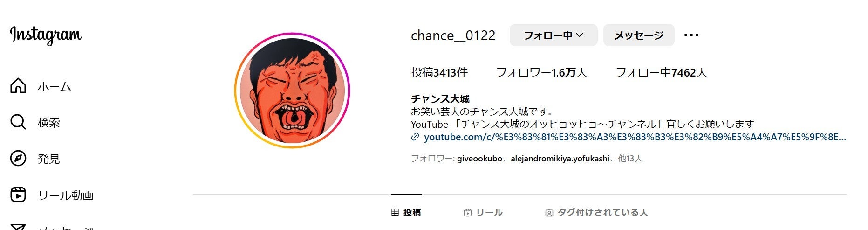Switch to the リール tab

[x=483, y=212]
